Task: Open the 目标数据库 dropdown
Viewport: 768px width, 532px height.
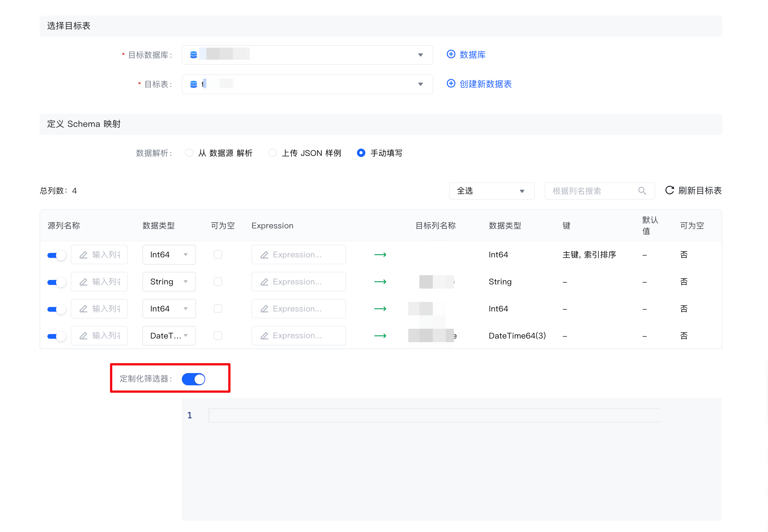Action: click(x=307, y=55)
